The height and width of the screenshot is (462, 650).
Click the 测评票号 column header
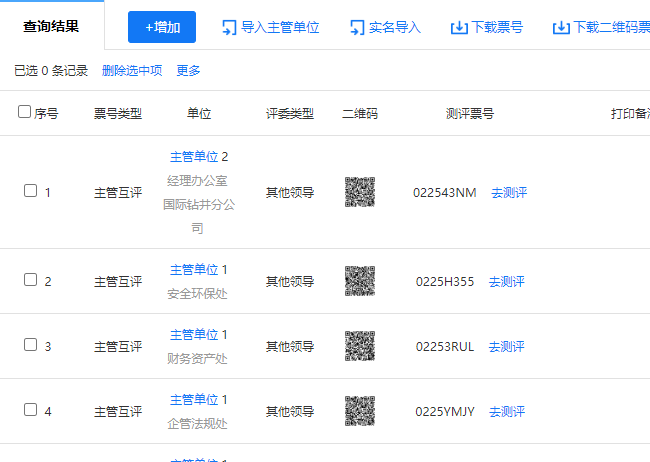(470, 114)
